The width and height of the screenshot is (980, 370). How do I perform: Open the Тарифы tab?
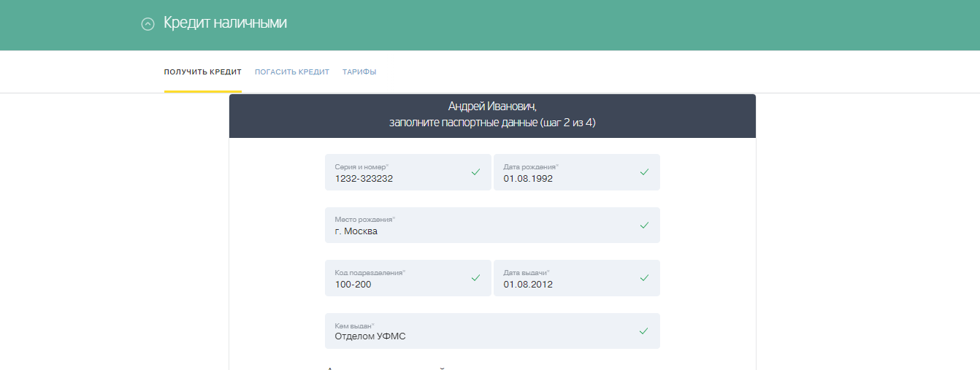(x=359, y=72)
